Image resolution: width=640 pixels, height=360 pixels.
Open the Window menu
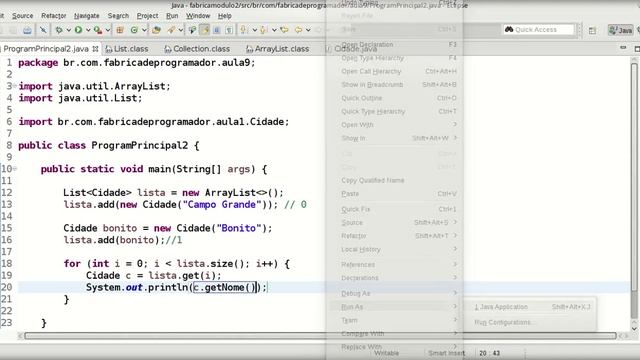(x=198, y=16)
